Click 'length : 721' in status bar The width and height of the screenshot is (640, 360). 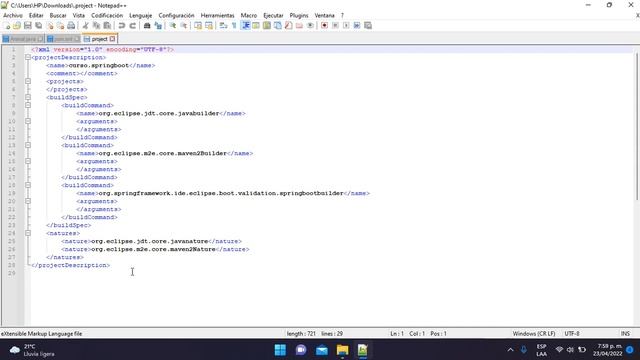coord(301,334)
